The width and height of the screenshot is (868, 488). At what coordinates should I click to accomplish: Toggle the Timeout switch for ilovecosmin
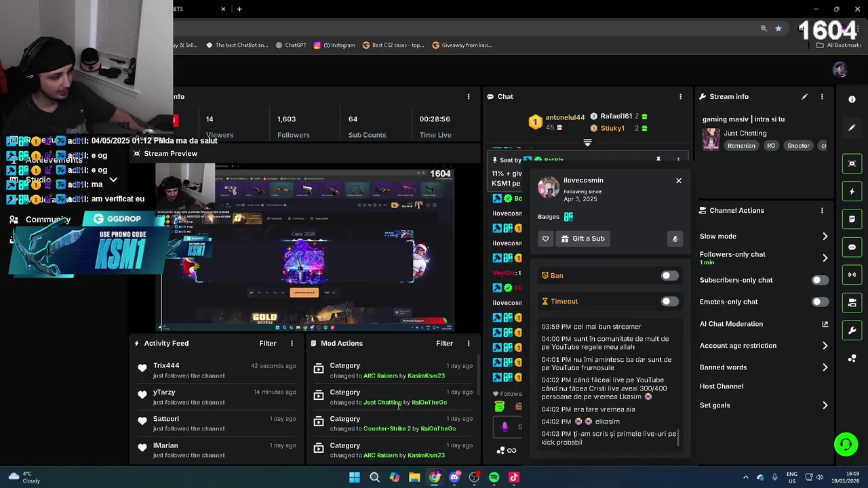pyautogui.click(x=669, y=302)
